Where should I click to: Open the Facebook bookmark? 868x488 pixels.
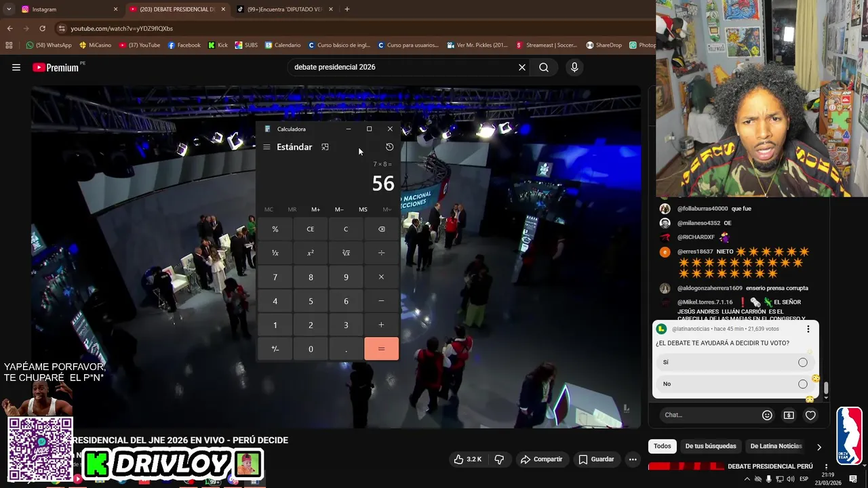(184, 45)
